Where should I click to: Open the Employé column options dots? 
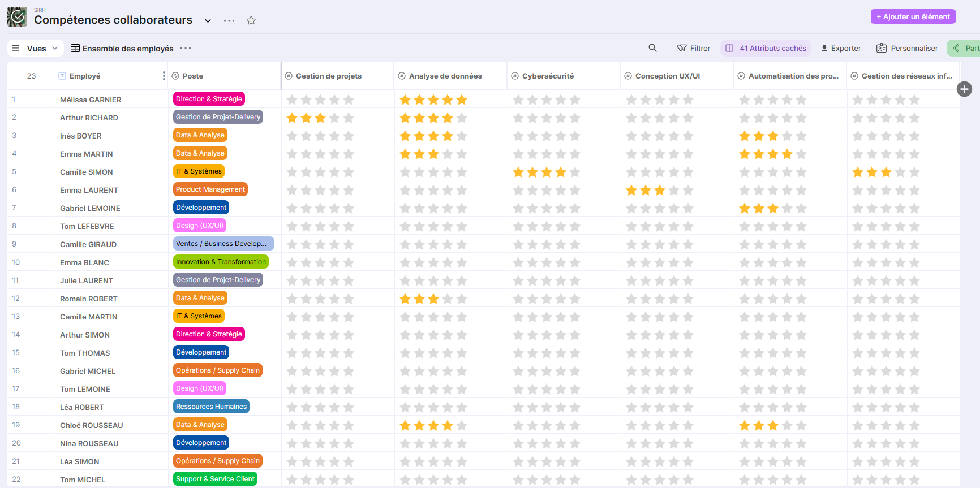click(164, 76)
